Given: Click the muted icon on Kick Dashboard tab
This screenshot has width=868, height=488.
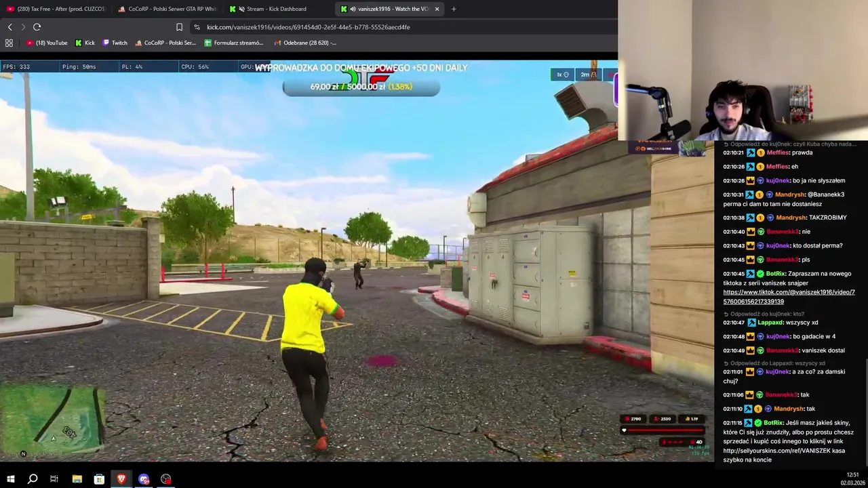Looking at the screenshot, I should (242, 9).
